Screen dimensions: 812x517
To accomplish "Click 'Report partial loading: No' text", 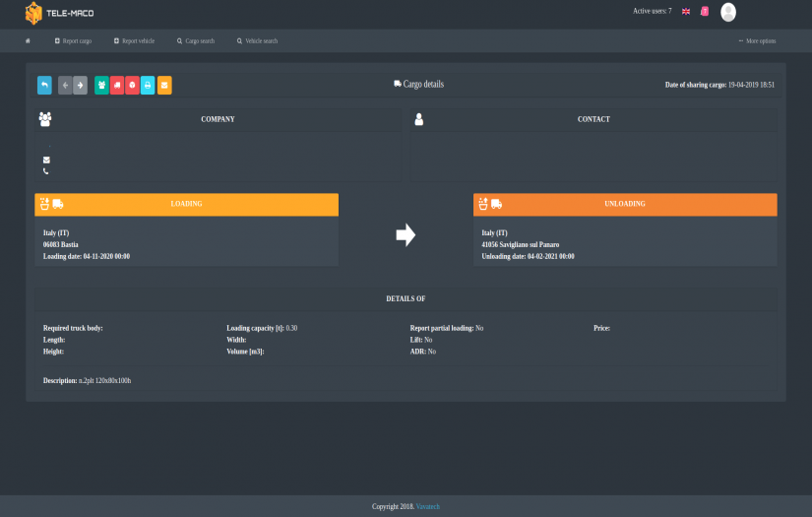I will [447, 329].
